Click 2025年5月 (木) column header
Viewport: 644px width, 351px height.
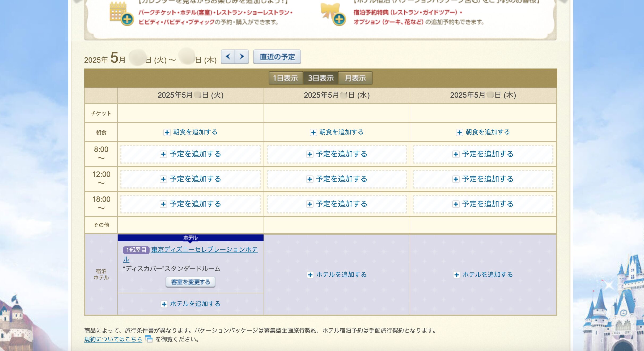pyautogui.click(x=483, y=95)
